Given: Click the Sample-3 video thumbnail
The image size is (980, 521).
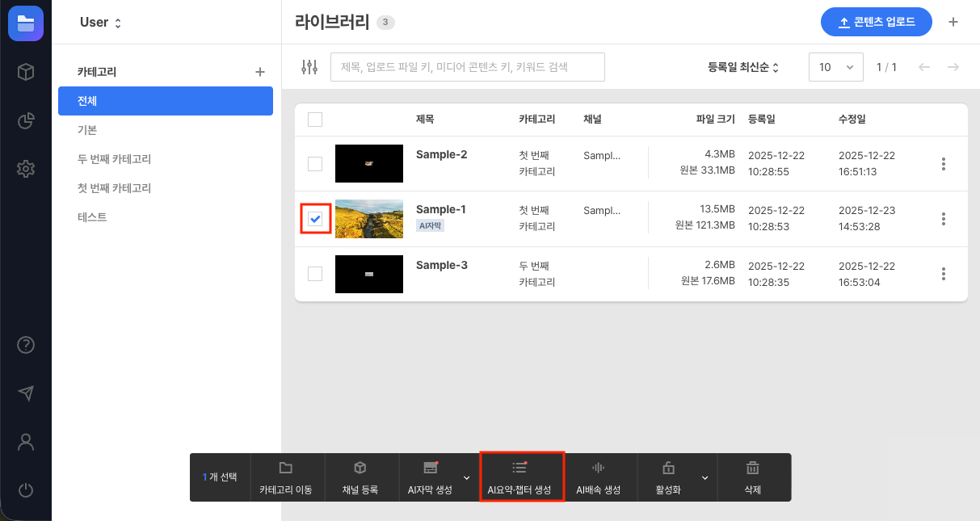Looking at the screenshot, I should [x=368, y=274].
